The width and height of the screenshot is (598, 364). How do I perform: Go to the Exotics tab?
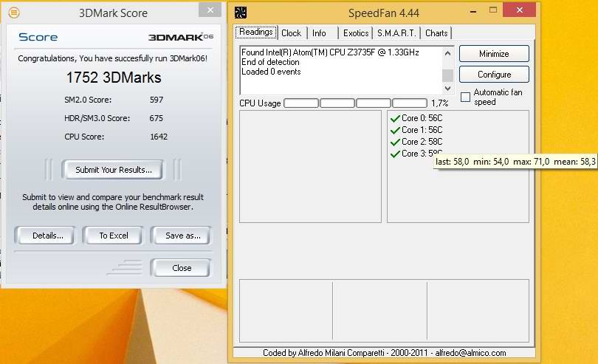point(356,33)
